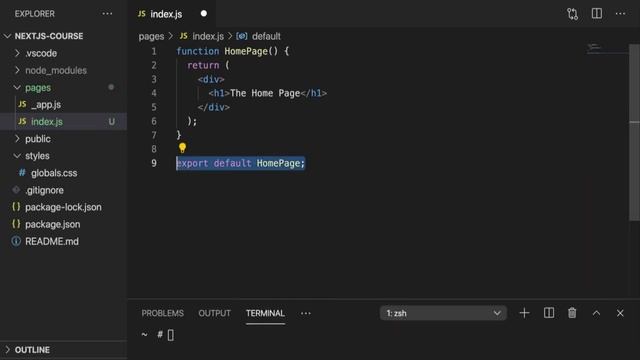Click the untracked 'U' badge on index.js
This screenshot has height=360, width=640.
(x=111, y=122)
